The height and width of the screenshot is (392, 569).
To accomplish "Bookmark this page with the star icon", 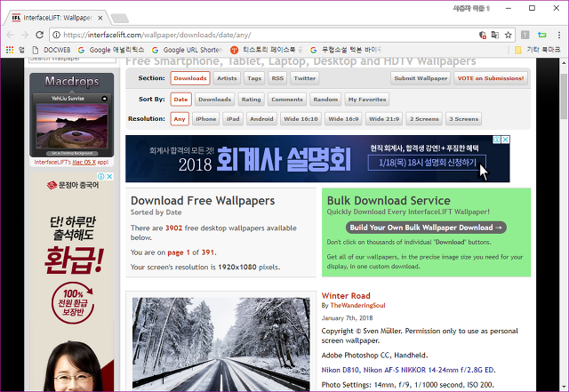I will point(508,35).
